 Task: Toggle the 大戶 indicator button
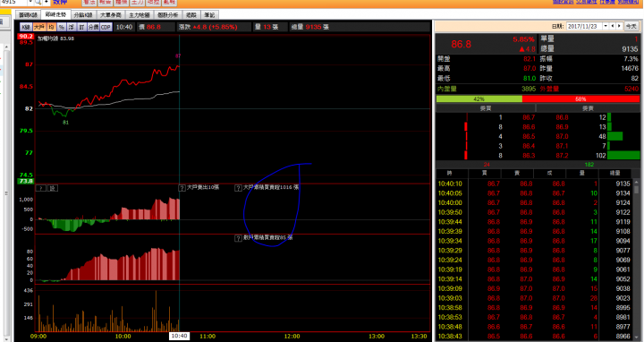(x=39, y=27)
